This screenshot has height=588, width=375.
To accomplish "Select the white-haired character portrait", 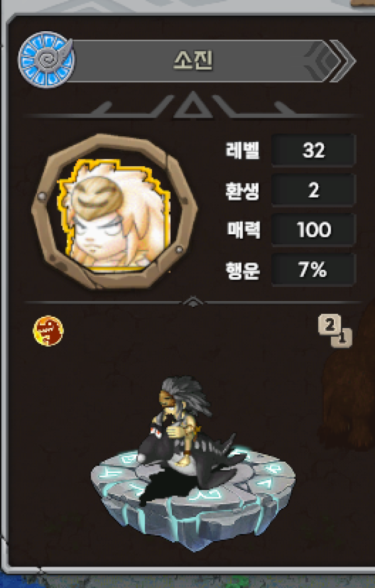I will click(x=114, y=212).
